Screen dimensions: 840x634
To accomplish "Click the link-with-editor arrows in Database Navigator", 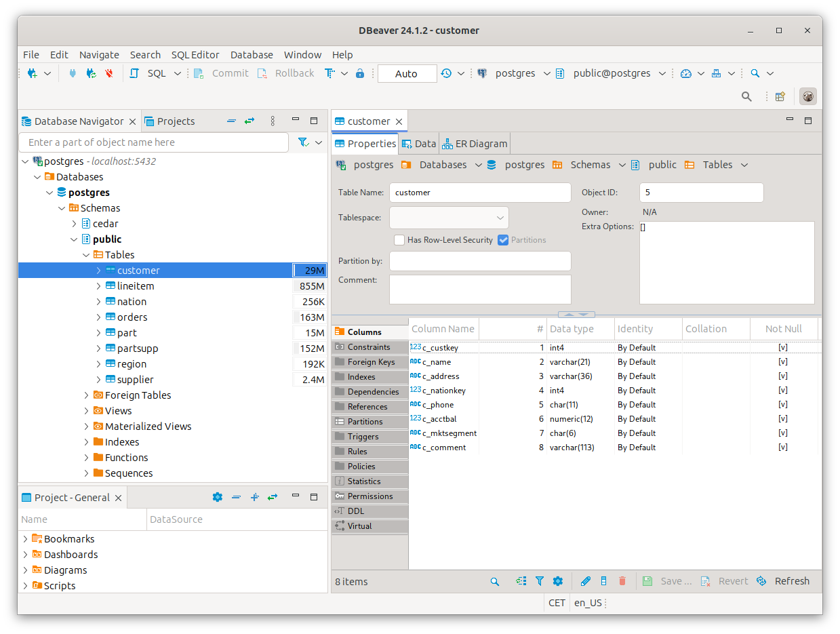I will coord(249,121).
